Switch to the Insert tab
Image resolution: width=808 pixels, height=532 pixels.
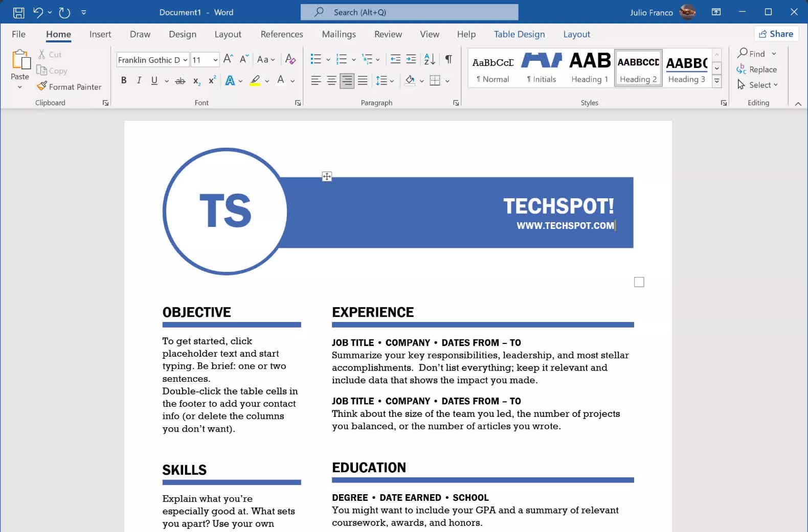100,34
